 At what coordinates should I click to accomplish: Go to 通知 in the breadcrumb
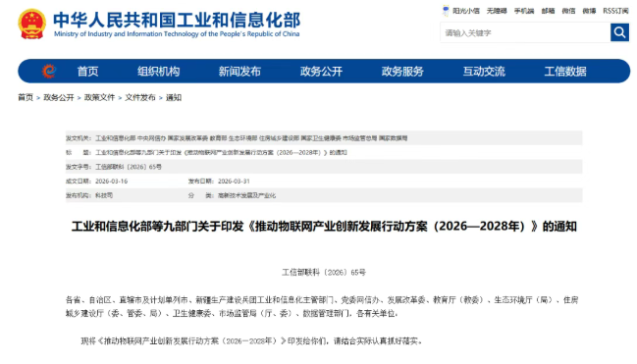[x=174, y=97]
